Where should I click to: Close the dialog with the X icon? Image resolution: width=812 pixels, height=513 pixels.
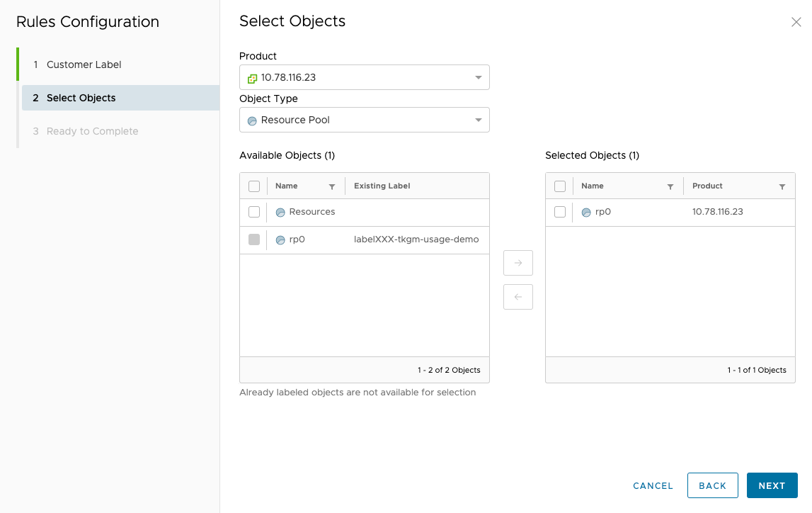pyautogui.click(x=796, y=22)
